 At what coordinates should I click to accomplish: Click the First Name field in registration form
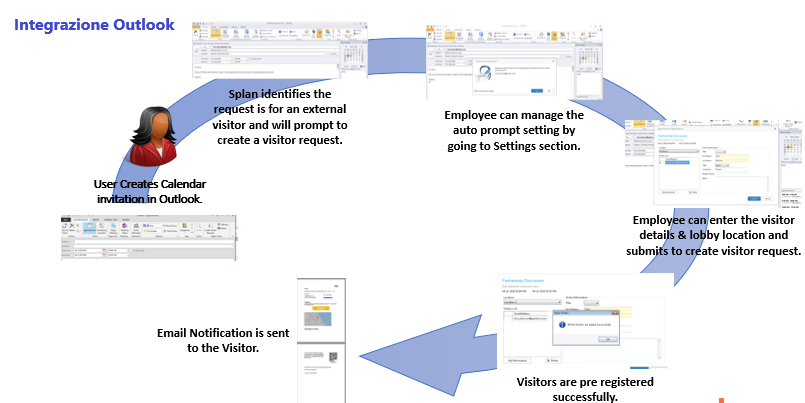coord(732,156)
